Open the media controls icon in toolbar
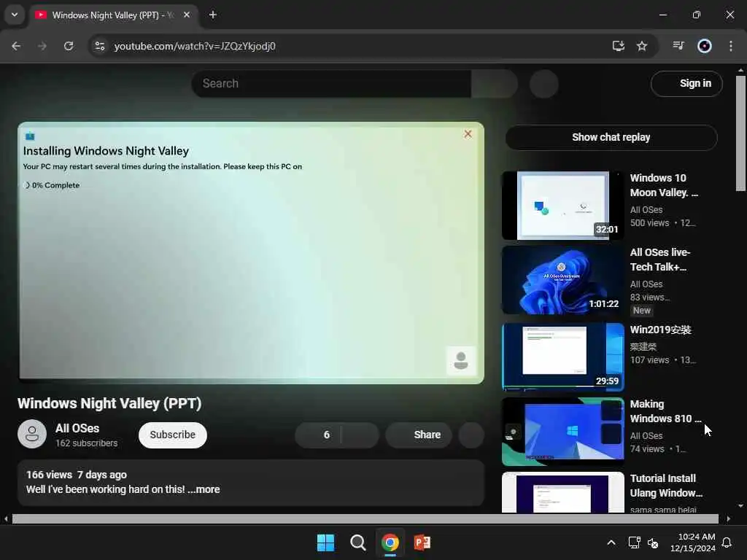The width and height of the screenshot is (747, 560). tap(678, 46)
